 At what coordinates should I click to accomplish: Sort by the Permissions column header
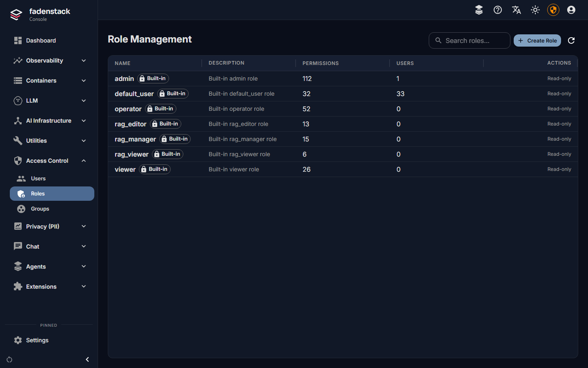pos(321,63)
